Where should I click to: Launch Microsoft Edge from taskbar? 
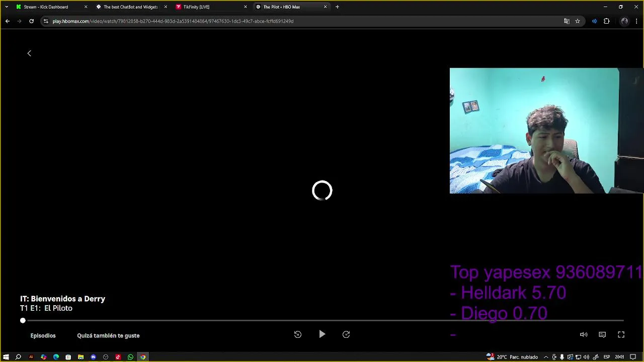[56, 357]
